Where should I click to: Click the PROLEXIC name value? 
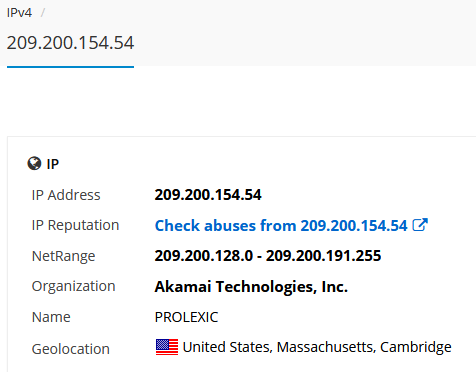tap(186, 317)
